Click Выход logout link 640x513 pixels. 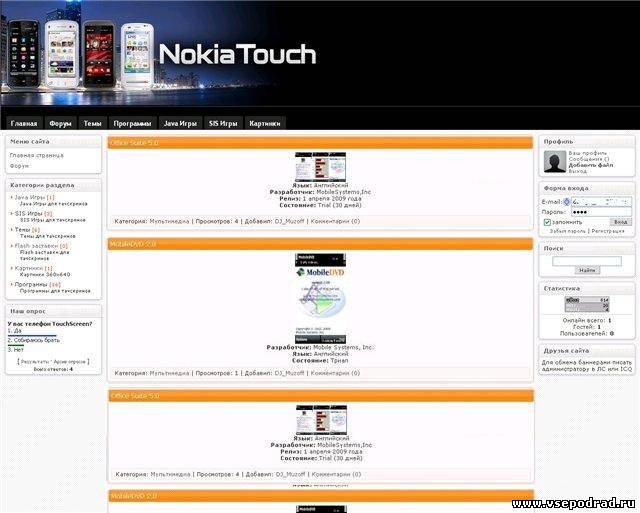(x=578, y=171)
